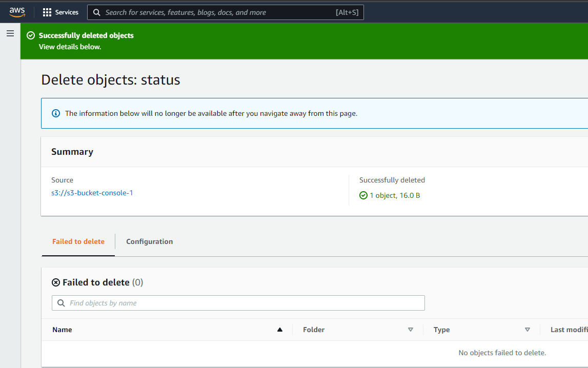Select the Failed to delete tab
The image size is (588, 368).
point(78,241)
